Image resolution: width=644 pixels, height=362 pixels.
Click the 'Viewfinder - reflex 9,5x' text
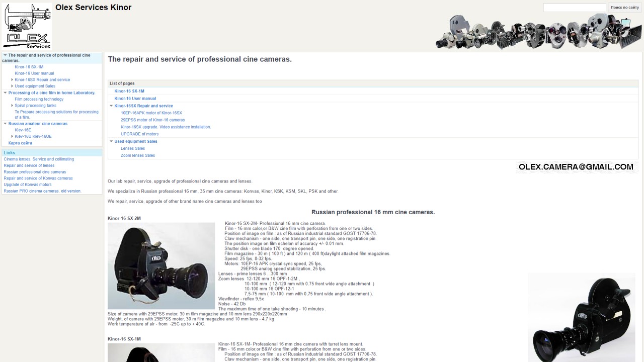pyautogui.click(x=241, y=299)
